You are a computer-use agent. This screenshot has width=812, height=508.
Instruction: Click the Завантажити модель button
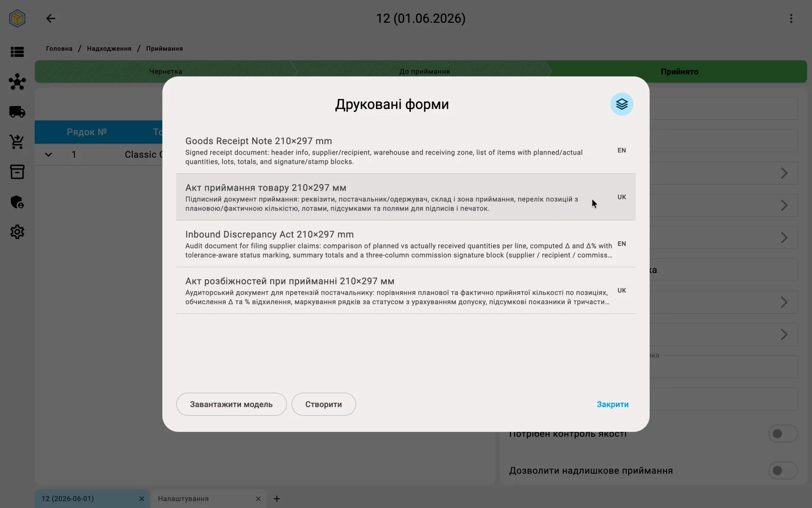(231, 404)
